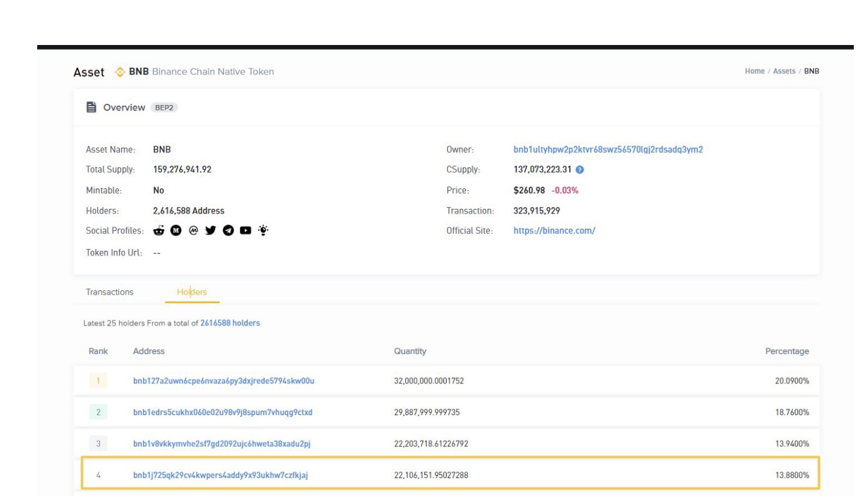Open Assets in the breadcrumb
This screenshot has width=867, height=504.
(x=784, y=71)
